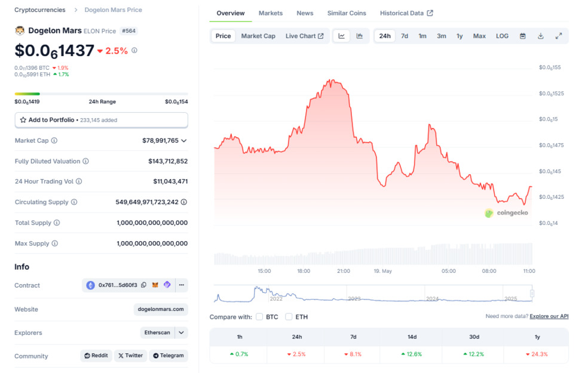Follow the Cryptocurrencies breadcrumb link
The width and height of the screenshot is (588, 373).
click(40, 10)
